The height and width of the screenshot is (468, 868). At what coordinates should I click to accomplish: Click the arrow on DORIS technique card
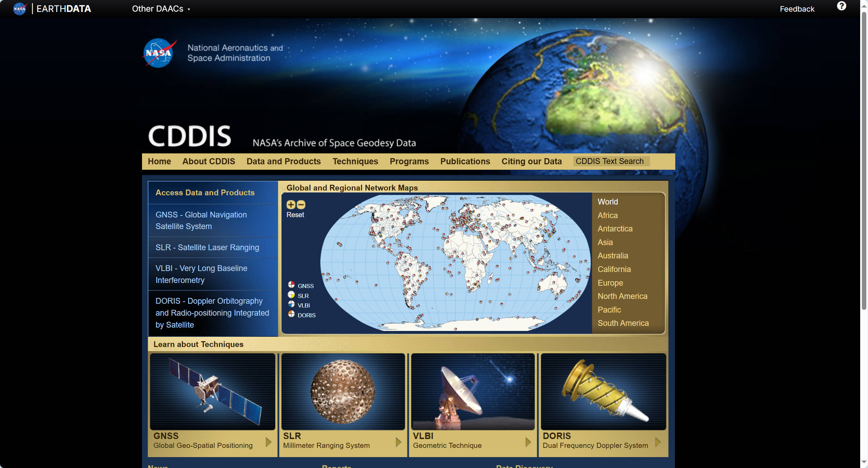point(658,442)
